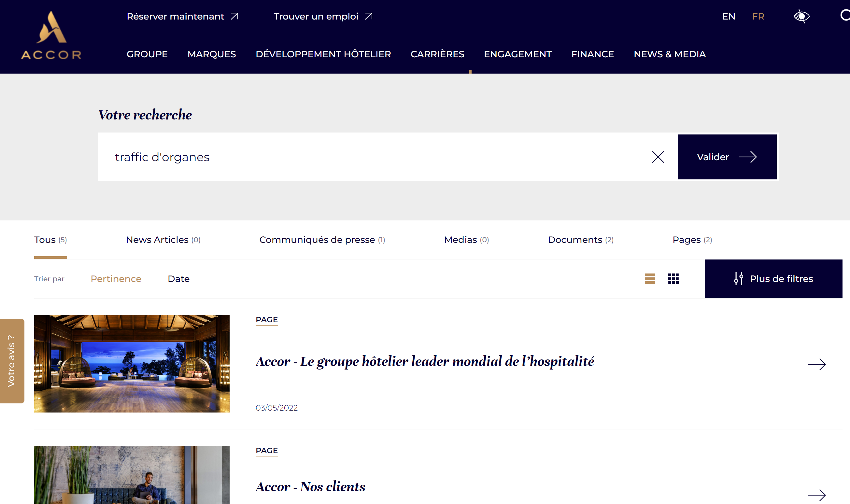
Task: Select FR language
Action: pyautogui.click(x=758, y=16)
